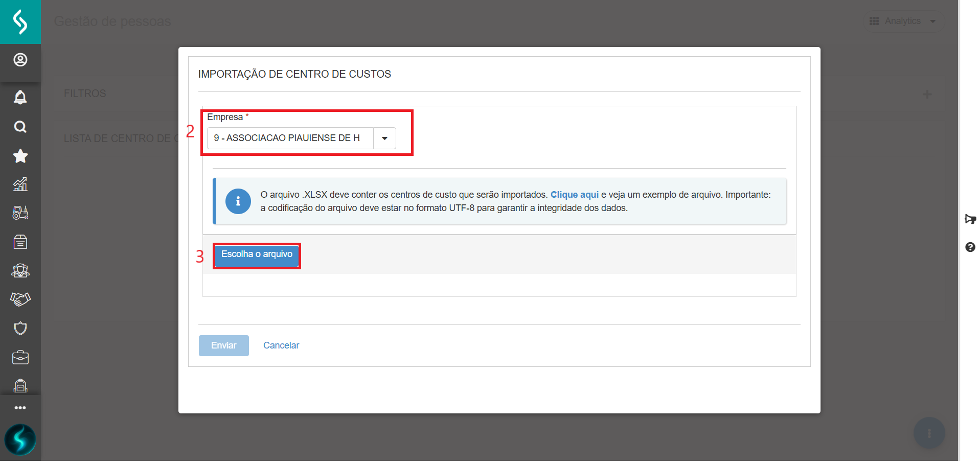
Task: Open the Analytics dropdown menu
Action: pos(903,21)
